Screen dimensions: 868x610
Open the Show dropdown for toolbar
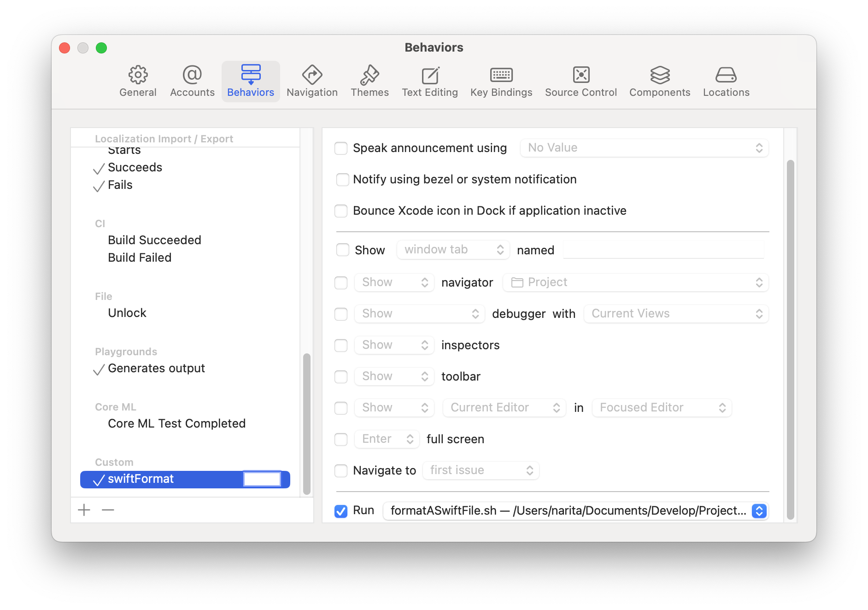(394, 376)
